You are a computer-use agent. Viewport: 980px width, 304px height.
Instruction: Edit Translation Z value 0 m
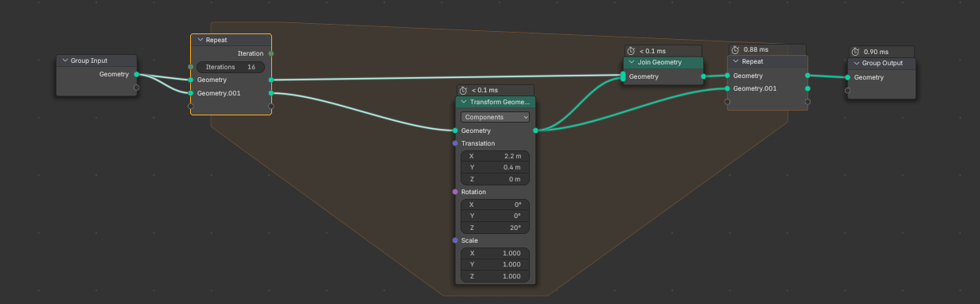click(496, 179)
